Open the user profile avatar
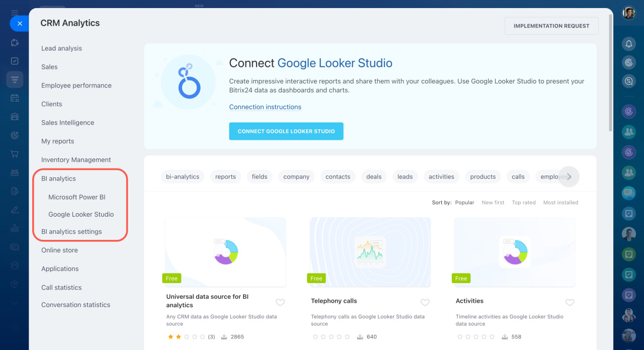 point(628,13)
